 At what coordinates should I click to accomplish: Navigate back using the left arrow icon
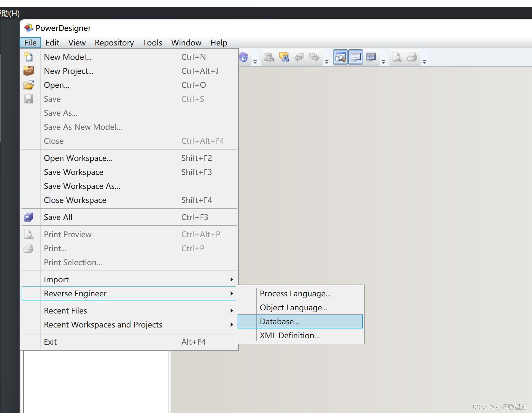point(299,57)
